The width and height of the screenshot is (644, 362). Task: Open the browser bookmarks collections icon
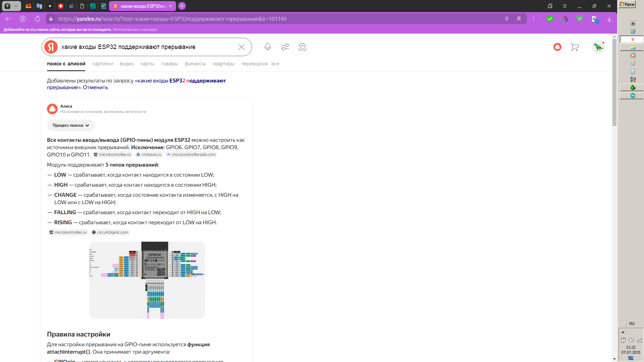(550, 6)
